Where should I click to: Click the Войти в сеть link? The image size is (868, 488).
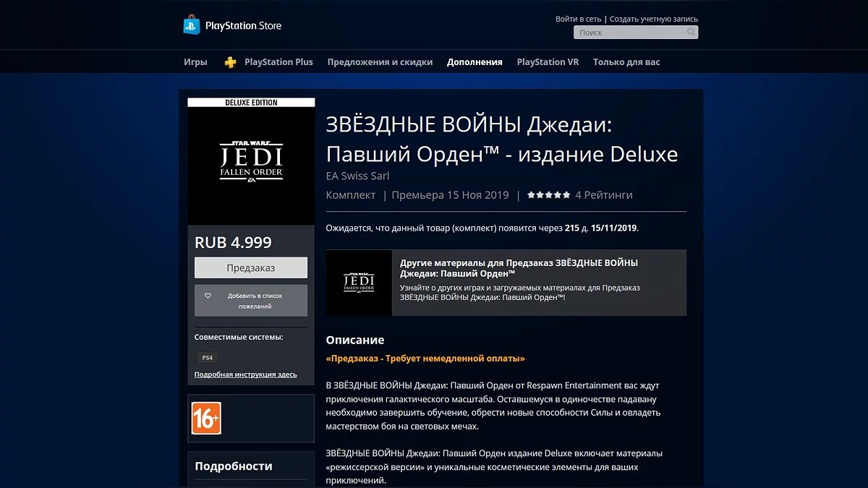point(578,19)
